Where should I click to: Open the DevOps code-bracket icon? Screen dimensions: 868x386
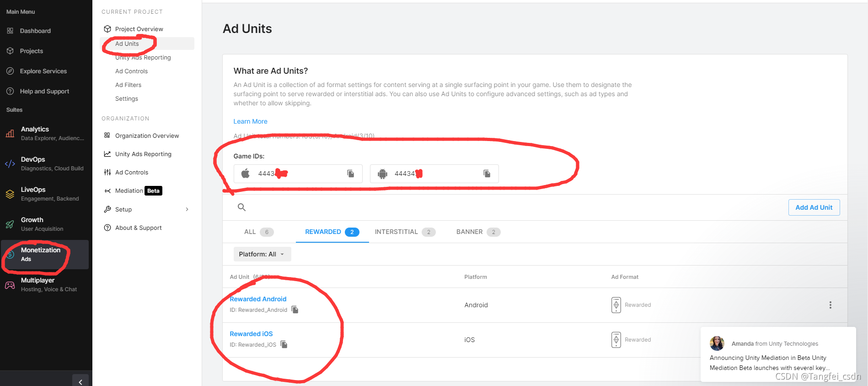click(10, 163)
